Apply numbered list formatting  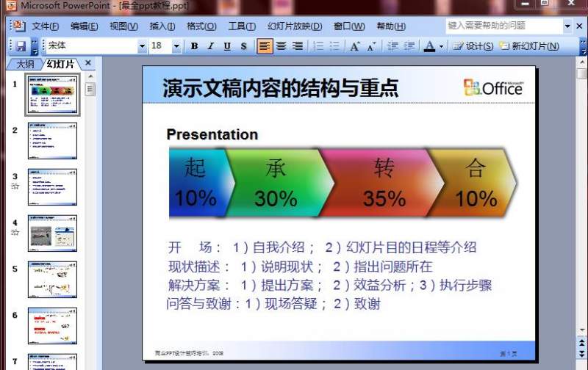318,46
